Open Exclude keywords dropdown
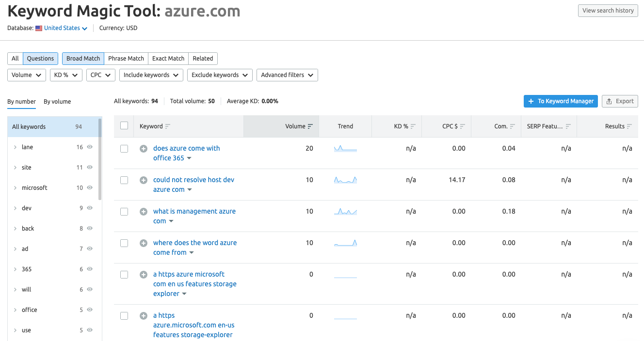The height and width of the screenshot is (341, 644). click(220, 75)
